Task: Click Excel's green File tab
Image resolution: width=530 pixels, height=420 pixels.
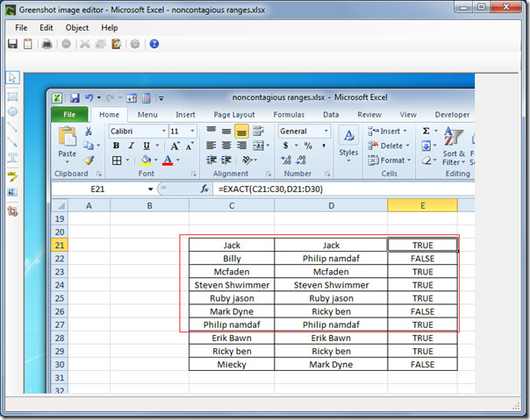Action: click(x=69, y=115)
